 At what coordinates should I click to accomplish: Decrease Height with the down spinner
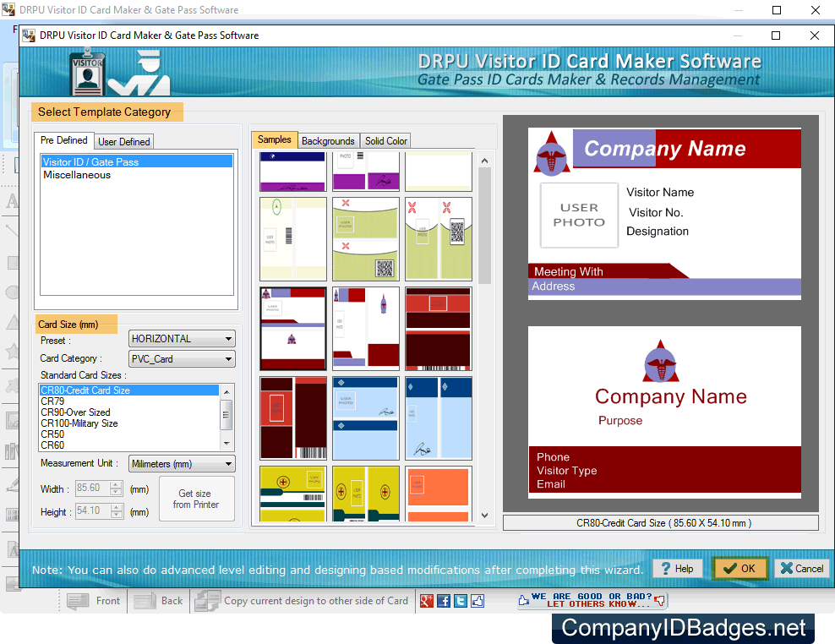tap(116, 515)
